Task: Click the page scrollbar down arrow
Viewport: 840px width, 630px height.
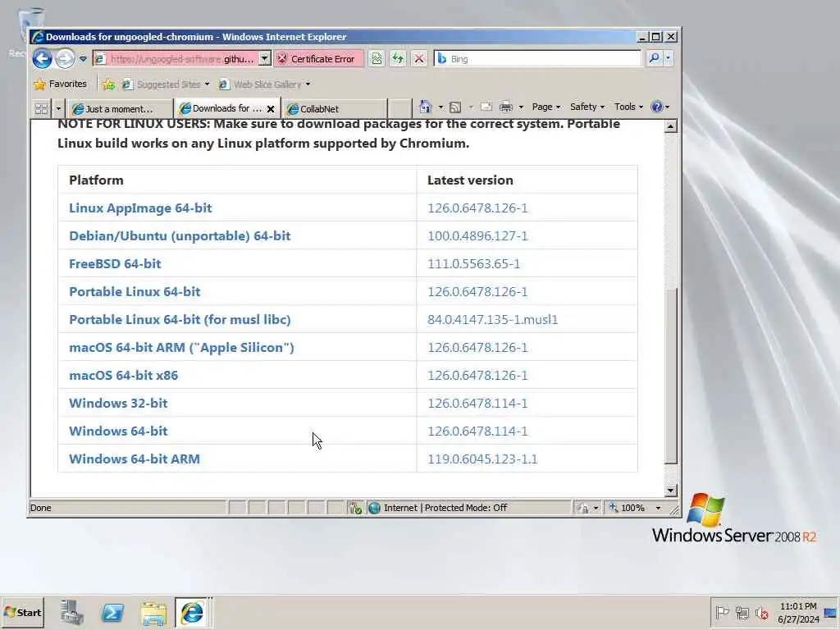Action: coord(670,491)
